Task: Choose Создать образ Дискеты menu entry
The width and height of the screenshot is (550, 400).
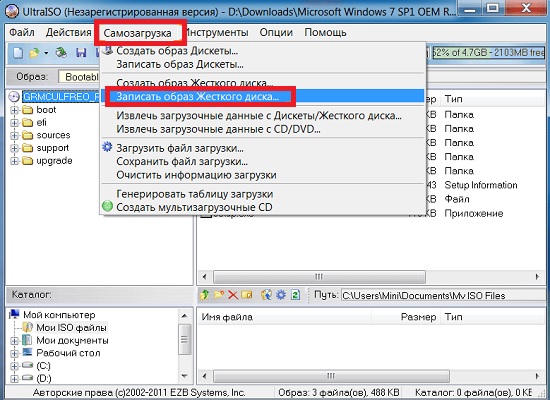Action: (263, 51)
